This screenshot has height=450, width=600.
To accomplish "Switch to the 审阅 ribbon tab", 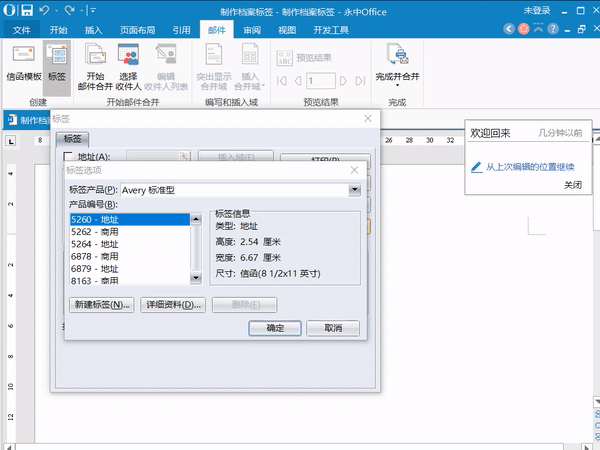I will [252, 30].
